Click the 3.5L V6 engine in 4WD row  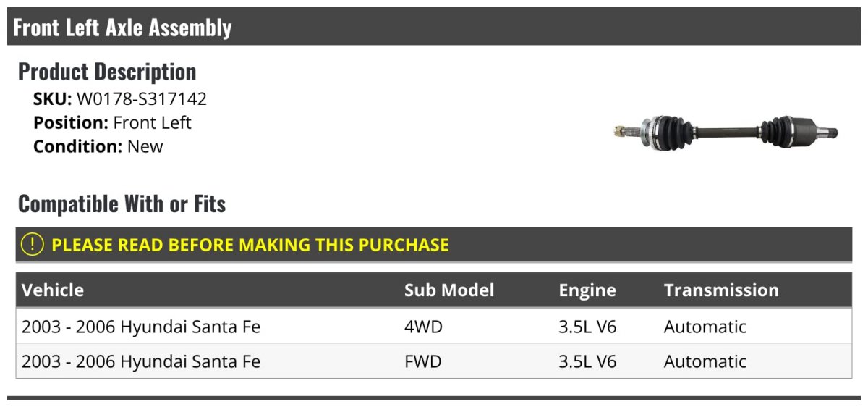[x=587, y=327]
